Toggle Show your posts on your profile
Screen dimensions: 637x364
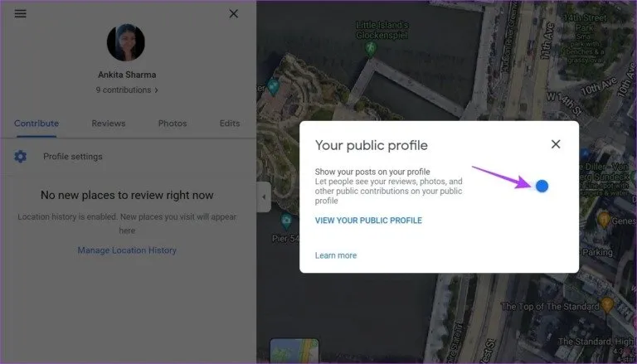(x=542, y=186)
